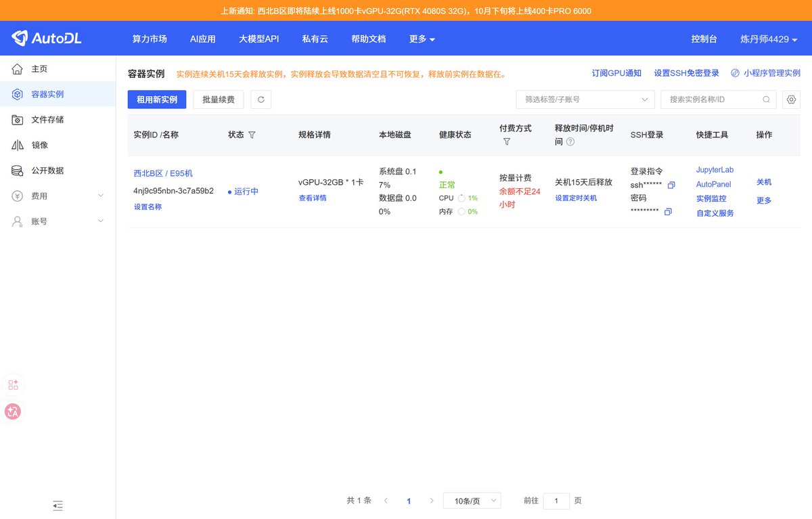Screen dimensions: 812x519
Task: Open the 订阅GPU通知 link
Action: (616, 73)
